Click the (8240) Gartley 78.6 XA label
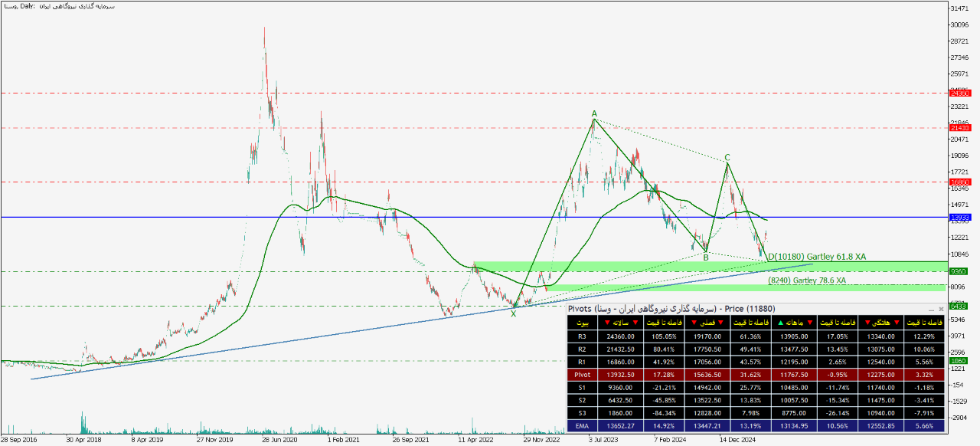 tap(807, 280)
